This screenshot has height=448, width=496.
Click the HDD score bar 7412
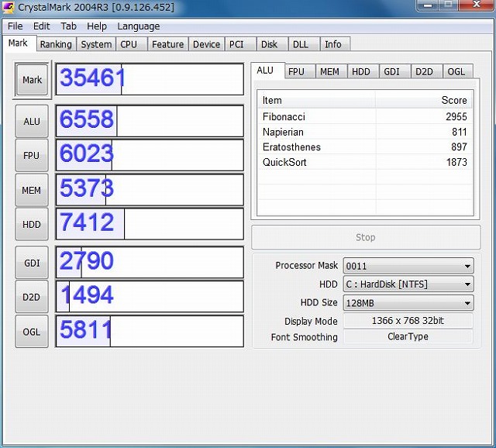(x=150, y=224)
